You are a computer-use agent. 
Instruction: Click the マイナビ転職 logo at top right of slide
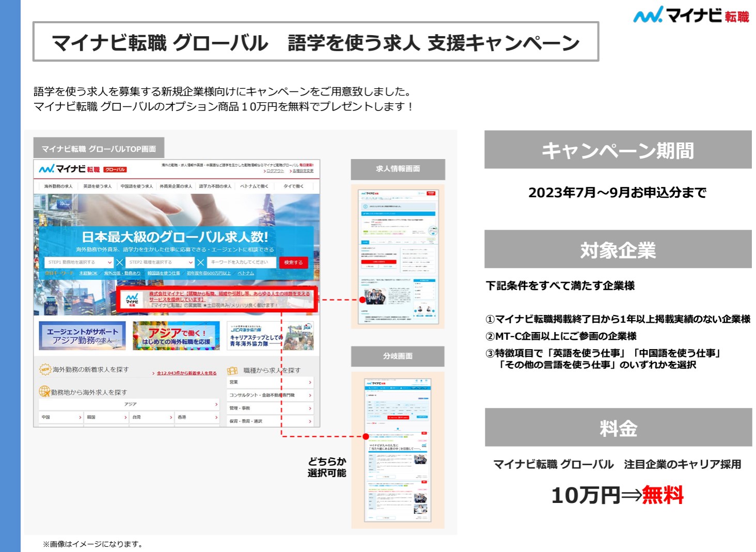tap(691, 15)
